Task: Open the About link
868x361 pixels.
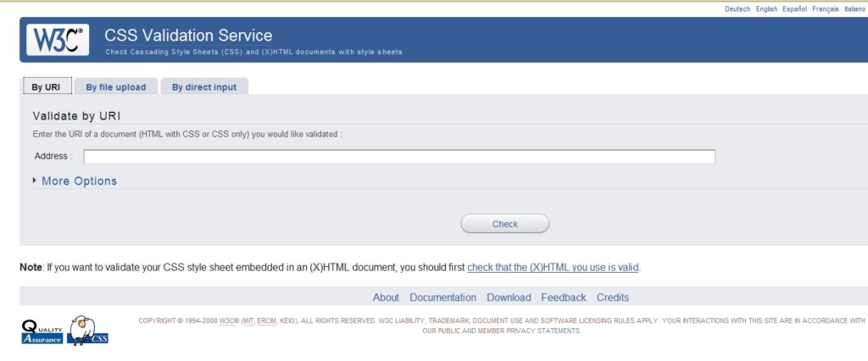Action: coord(386,297)
